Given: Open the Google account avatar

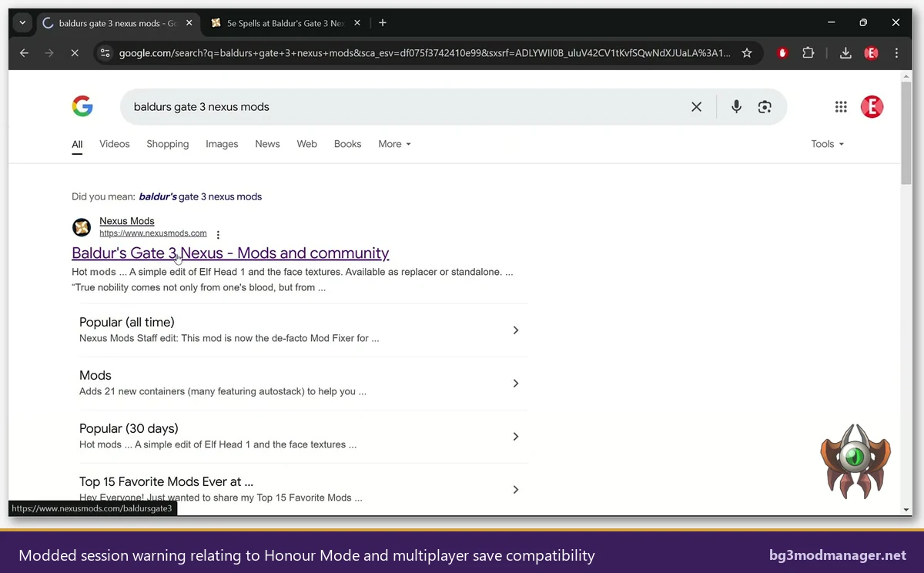Looking at the screenshot, I should pos(872,107).
